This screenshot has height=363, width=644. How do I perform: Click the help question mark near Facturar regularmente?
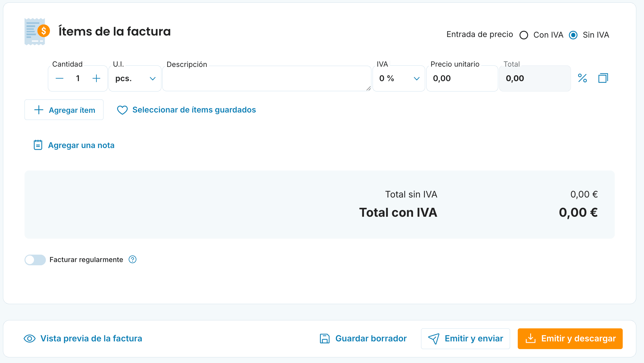tap(132, 259)
